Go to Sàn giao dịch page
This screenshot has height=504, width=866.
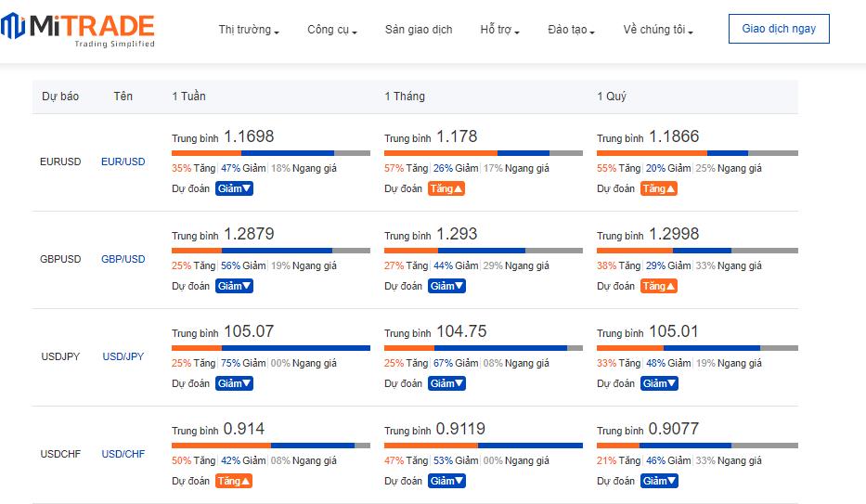coord(419,30)
